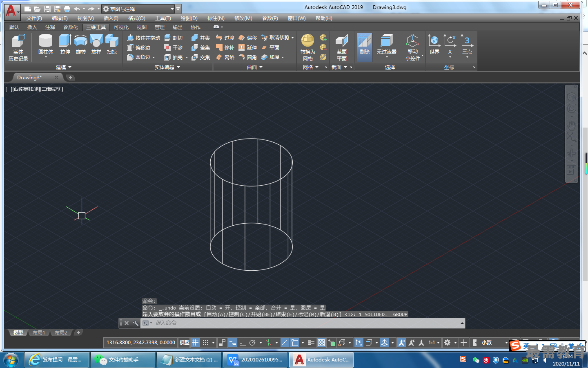This screenshot has height=368, width=588.
Task: Open the customization gear in status bar
Action: coord(448,343)
